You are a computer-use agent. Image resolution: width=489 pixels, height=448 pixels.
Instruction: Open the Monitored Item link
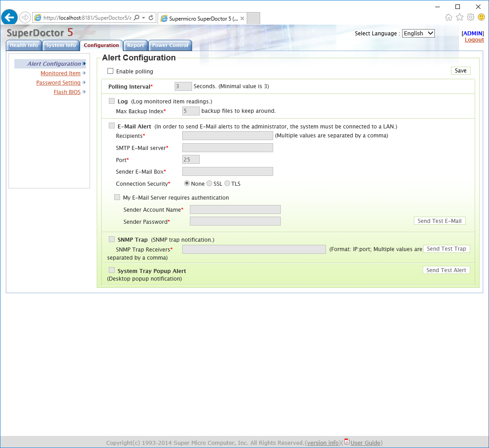[x=60, y=73]
